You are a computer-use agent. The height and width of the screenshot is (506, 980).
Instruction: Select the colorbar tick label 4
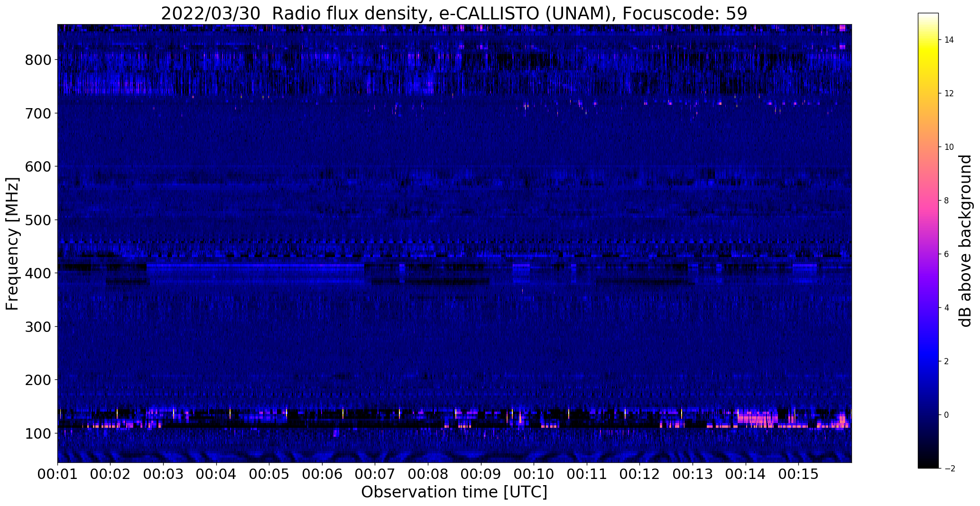[947, 308]
